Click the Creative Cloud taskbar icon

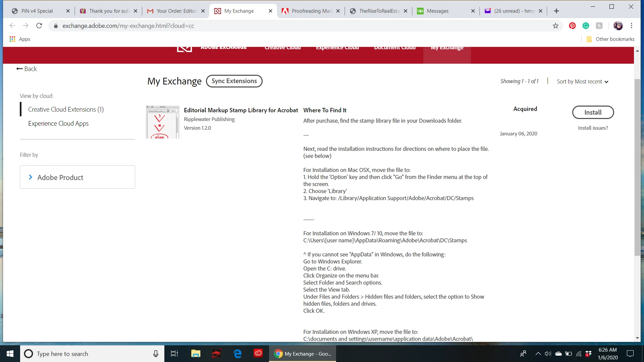[x=258, y=354]
